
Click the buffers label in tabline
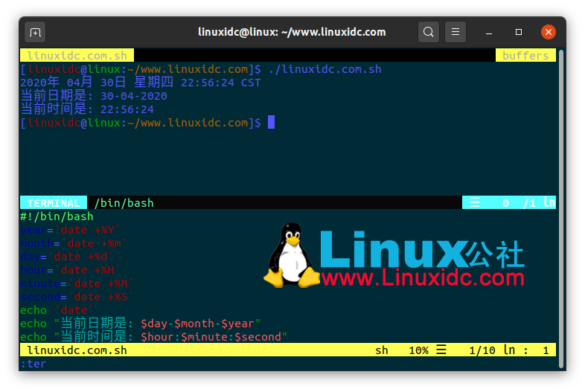[525, 55]
